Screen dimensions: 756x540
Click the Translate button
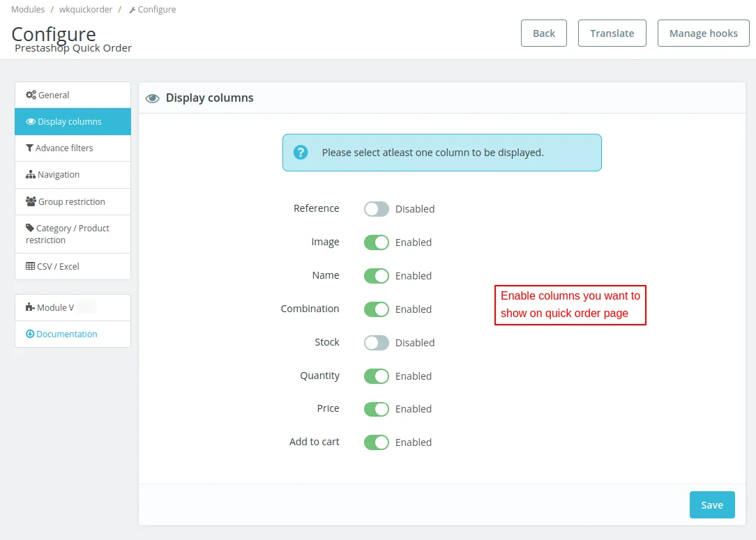612,33
